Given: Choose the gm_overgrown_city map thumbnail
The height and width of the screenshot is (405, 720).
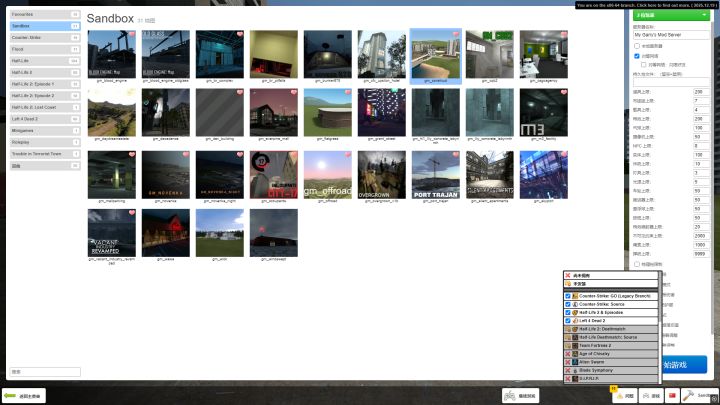Looking at the screenshot, I should tap(382, 175).
